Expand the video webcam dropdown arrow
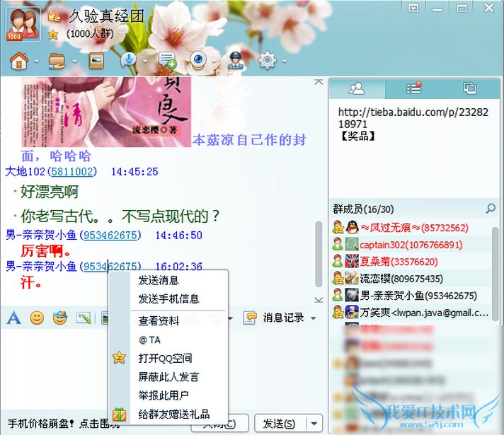 click(214, 61)
